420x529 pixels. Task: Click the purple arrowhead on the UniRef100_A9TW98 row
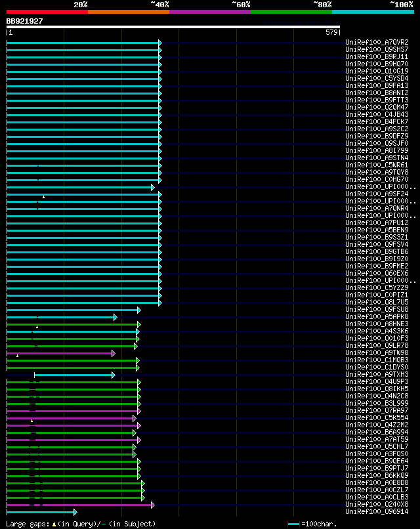114,353
